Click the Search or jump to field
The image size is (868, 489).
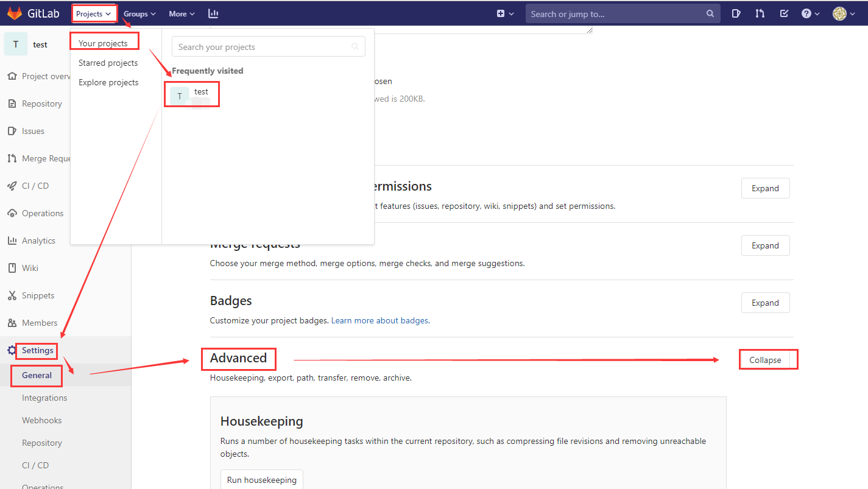[623, 13]
